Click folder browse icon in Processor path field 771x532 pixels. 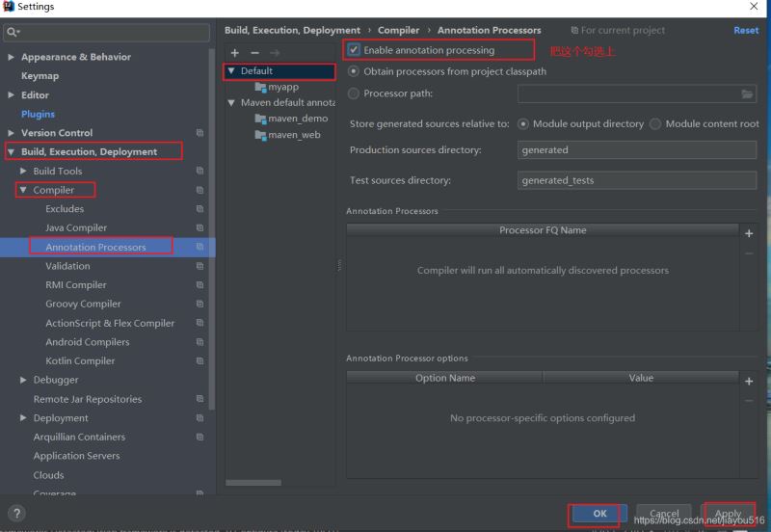tap(747, 94)
